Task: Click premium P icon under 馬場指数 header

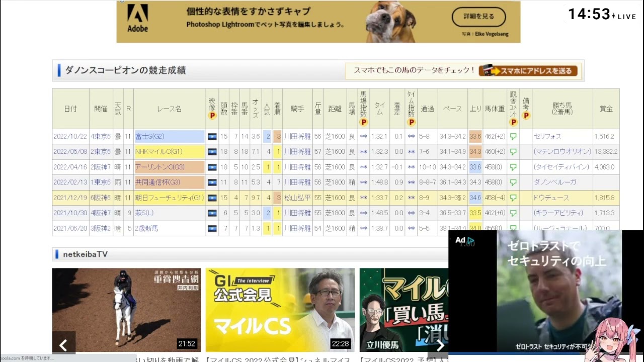Action: point(363,122)
